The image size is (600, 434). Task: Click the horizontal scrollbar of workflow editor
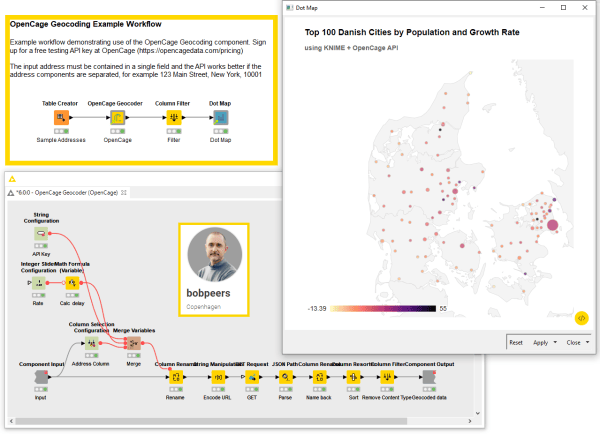pos(211,421)
